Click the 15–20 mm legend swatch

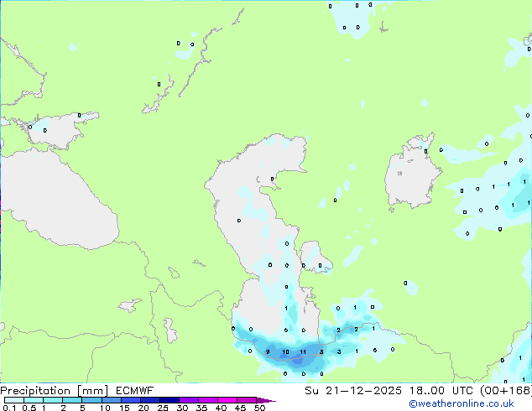coord(130,400)
